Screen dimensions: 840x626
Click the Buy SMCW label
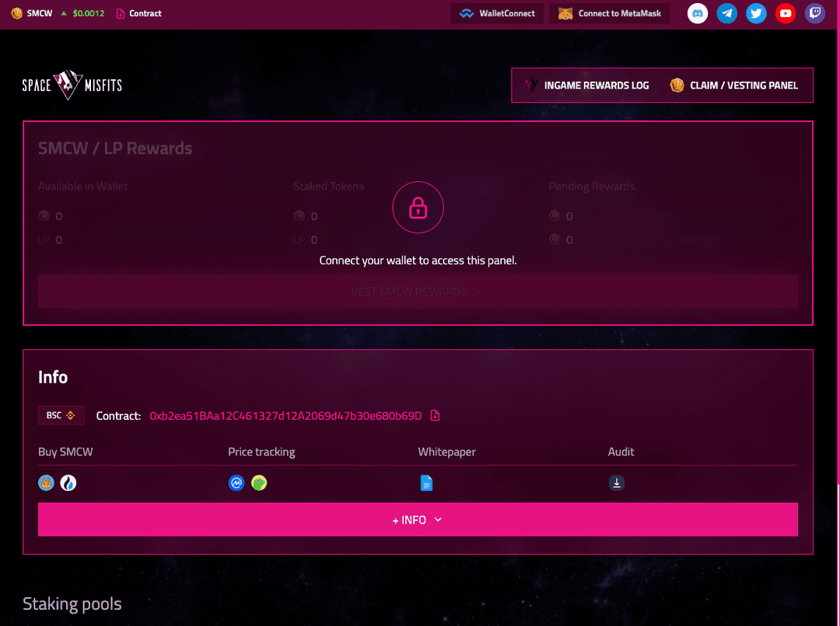tap(65, 452)
